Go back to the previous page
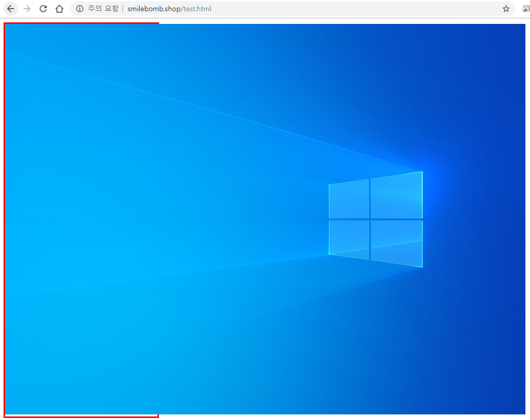The width and height of the screenshot is (530, 420). (11, 9)
